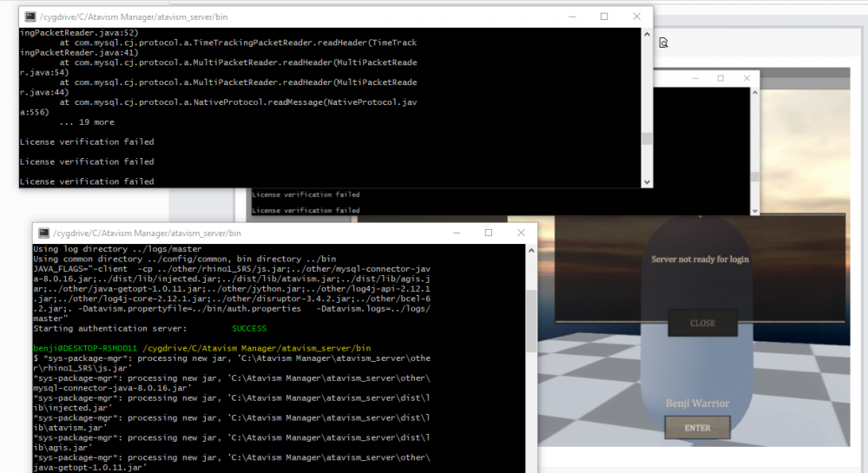Maximize the partially hidden middle terminal window

tap(720, 78)
